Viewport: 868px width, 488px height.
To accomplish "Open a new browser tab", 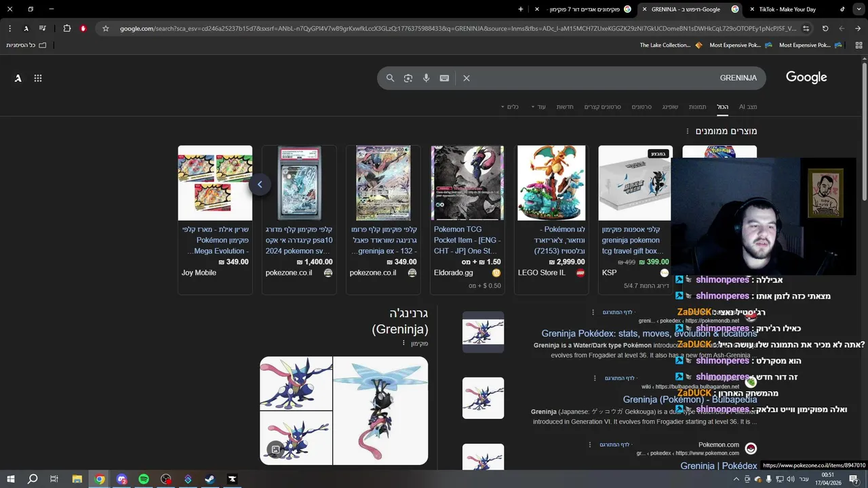I will tap(521, 9).
